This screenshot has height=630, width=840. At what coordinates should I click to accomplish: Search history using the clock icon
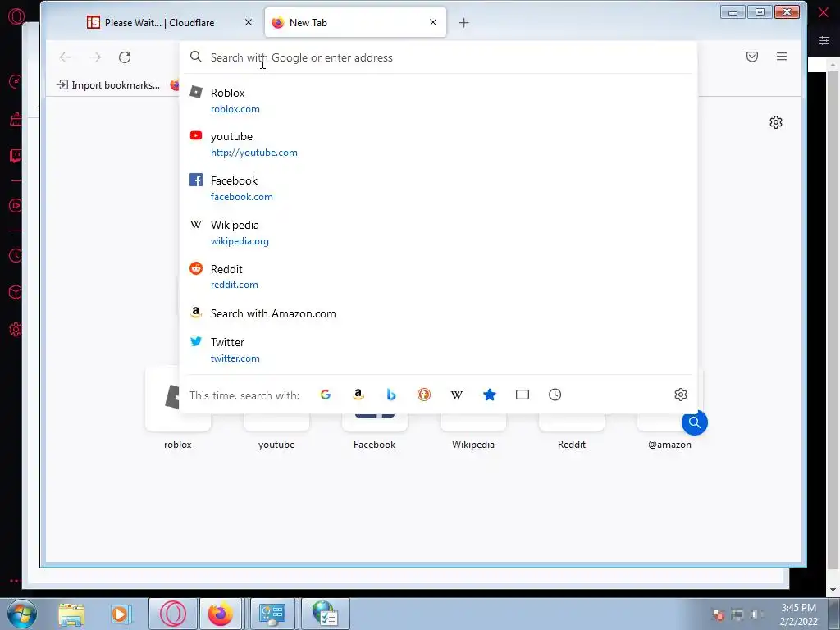[555, 395]
